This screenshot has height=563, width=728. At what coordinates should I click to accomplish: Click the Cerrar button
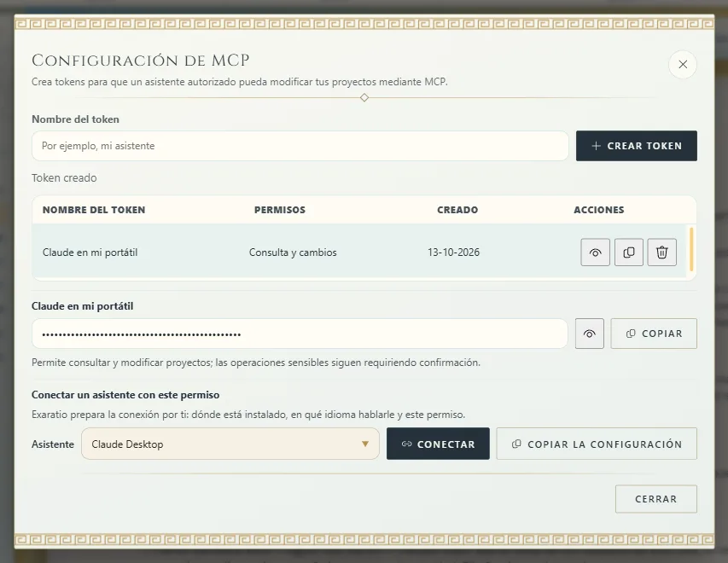[656, 499]
